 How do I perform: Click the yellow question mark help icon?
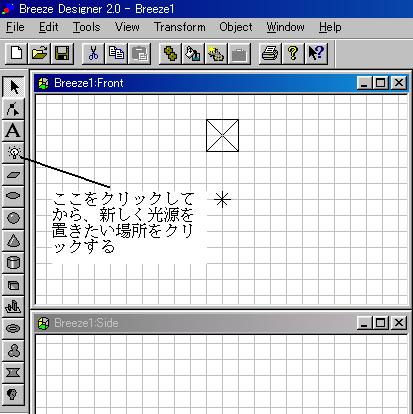[293, 53]
